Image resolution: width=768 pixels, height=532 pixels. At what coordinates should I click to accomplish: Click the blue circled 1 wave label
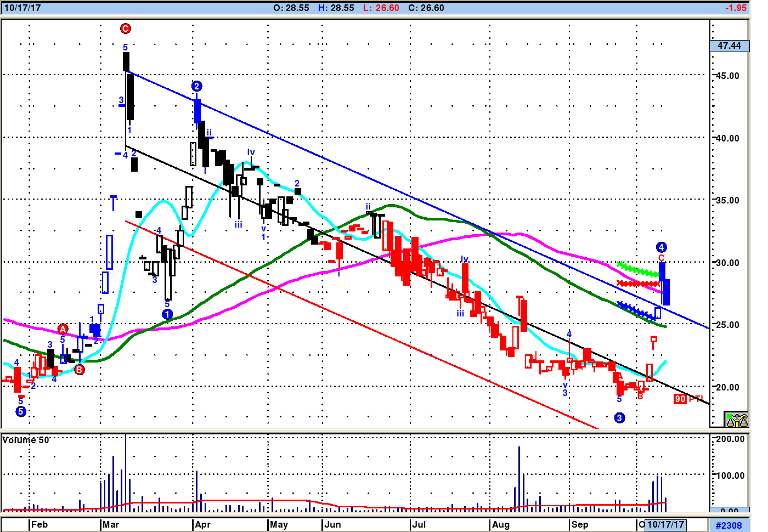click(167, 314)
